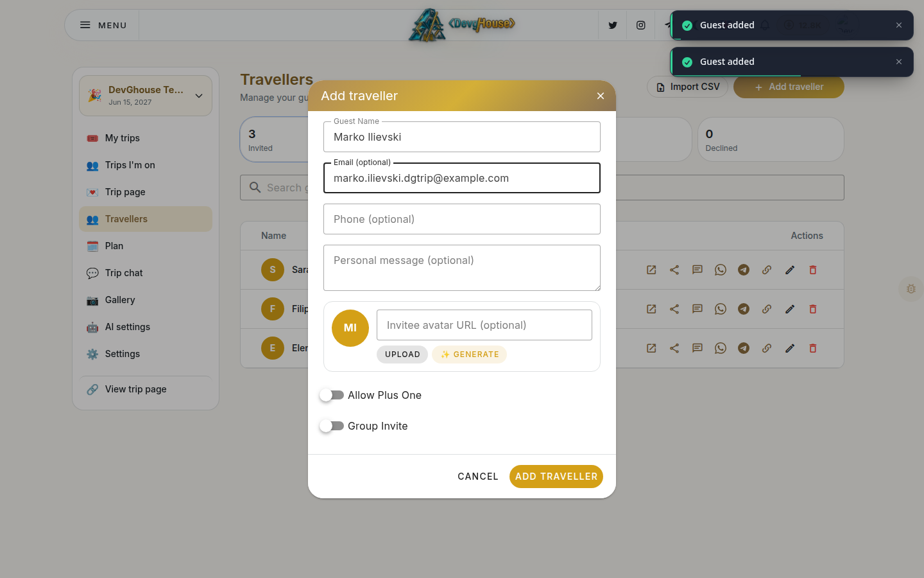Open Settings in sidebar
The image size is (924, 578).
pyautogui.click(x=146, y=354)
